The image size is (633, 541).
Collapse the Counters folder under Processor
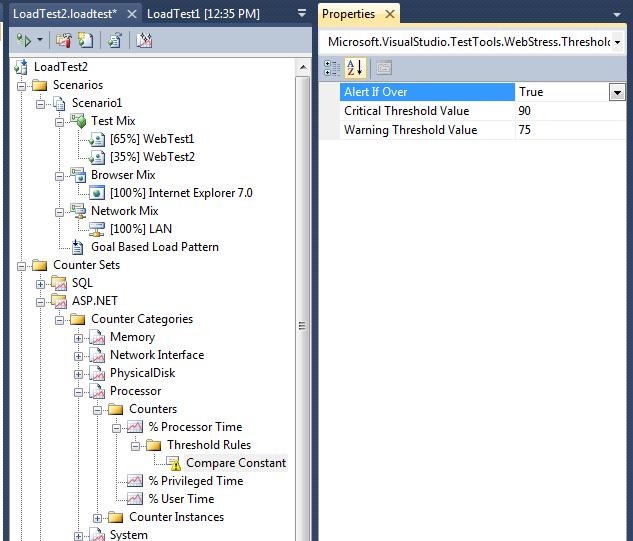(97, 410)
